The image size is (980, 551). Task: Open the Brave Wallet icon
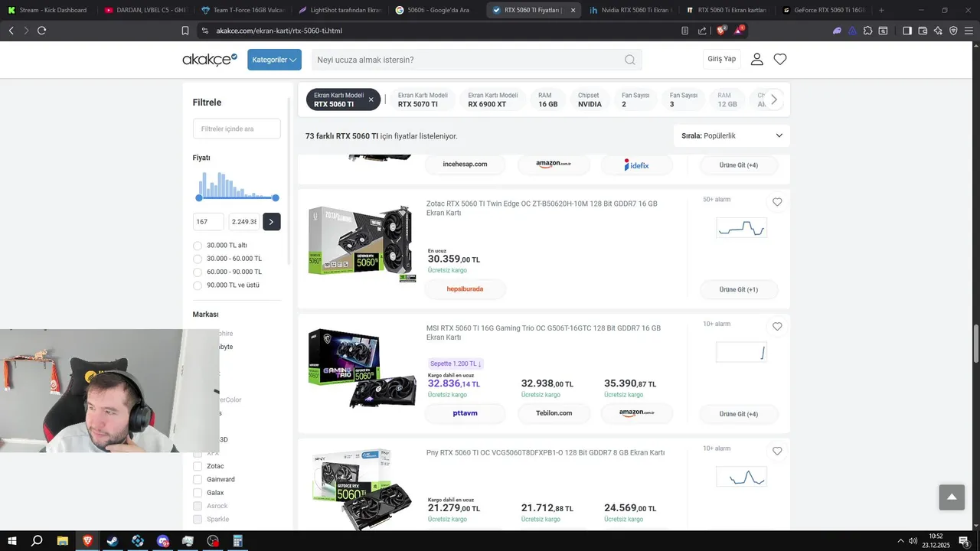coord(923,31)
